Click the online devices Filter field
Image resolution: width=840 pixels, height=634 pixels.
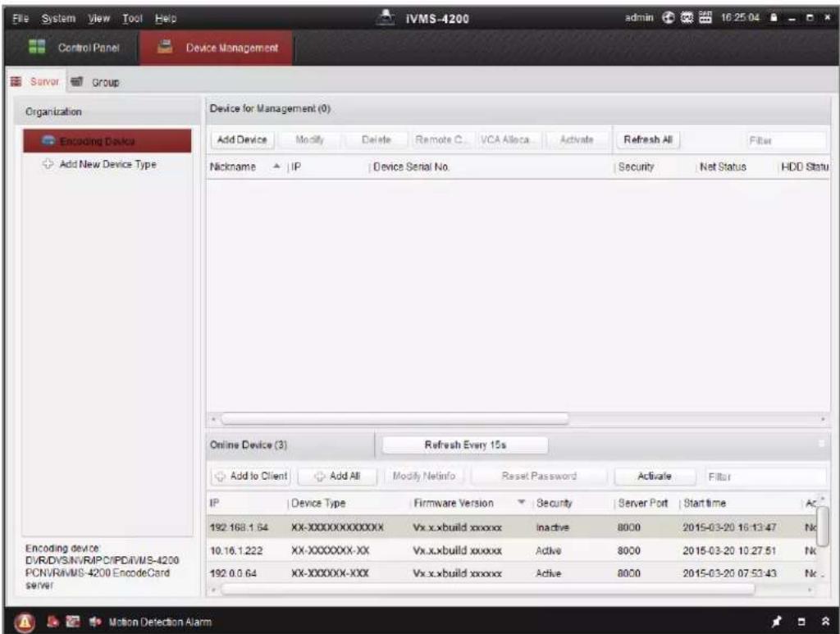click(765, 477)
